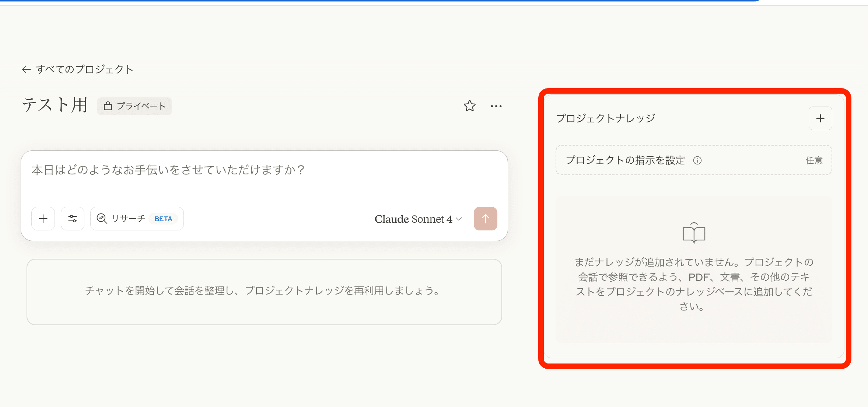Open the search and tools settings icon
The width and height of the screenshot is (868, 407).
pyautogui.click(x=73, y=219)
